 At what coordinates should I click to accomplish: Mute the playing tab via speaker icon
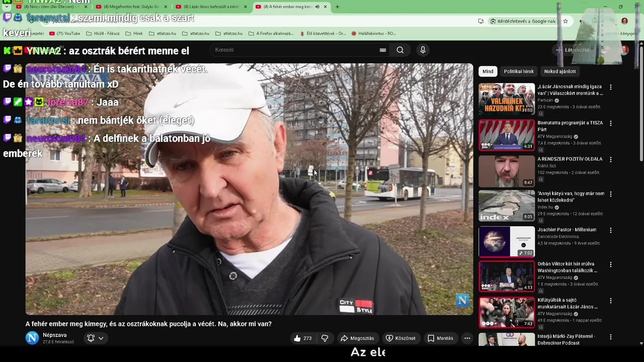click(317, 7)
